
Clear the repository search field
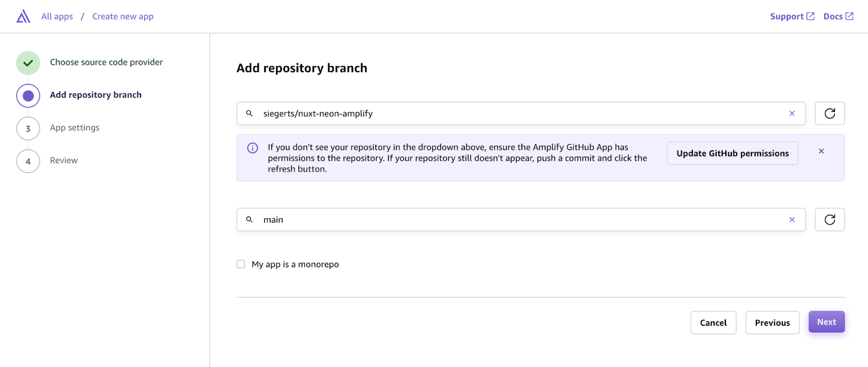click(792, 113)
